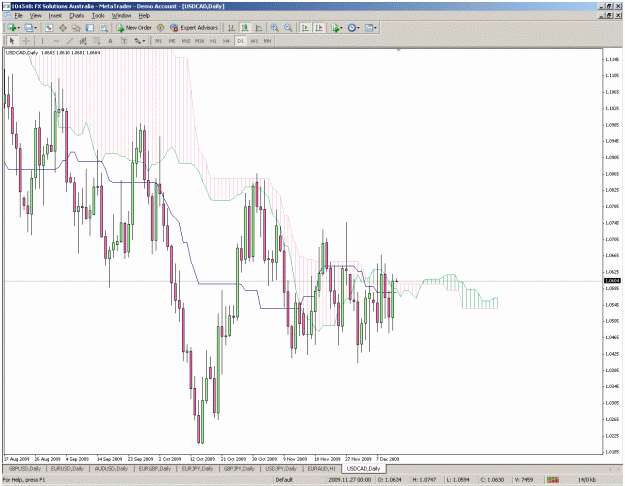Click the MN monthly timeframe button
The image size is (625, 486).
[x=267, y=41]
